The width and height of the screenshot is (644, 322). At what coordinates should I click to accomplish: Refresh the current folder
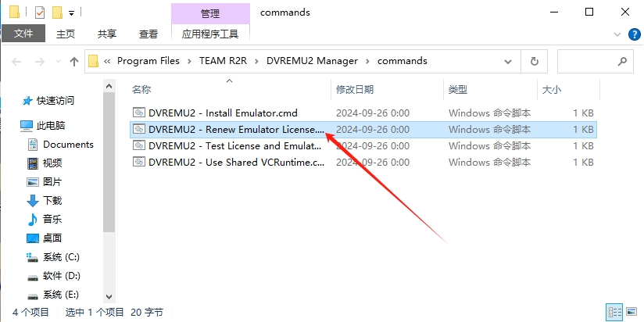pos(534,62)
